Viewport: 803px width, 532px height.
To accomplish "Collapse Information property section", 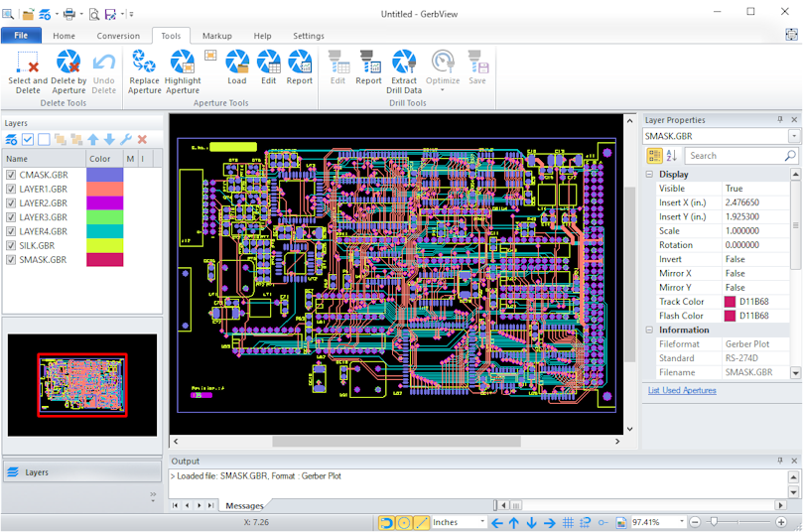I will click(649, 330).
